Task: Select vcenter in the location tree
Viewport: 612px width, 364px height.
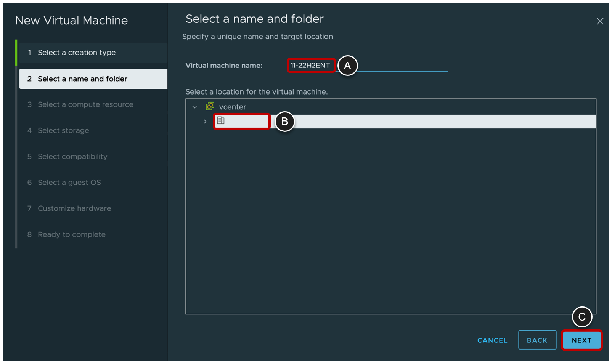Action: 232,107
